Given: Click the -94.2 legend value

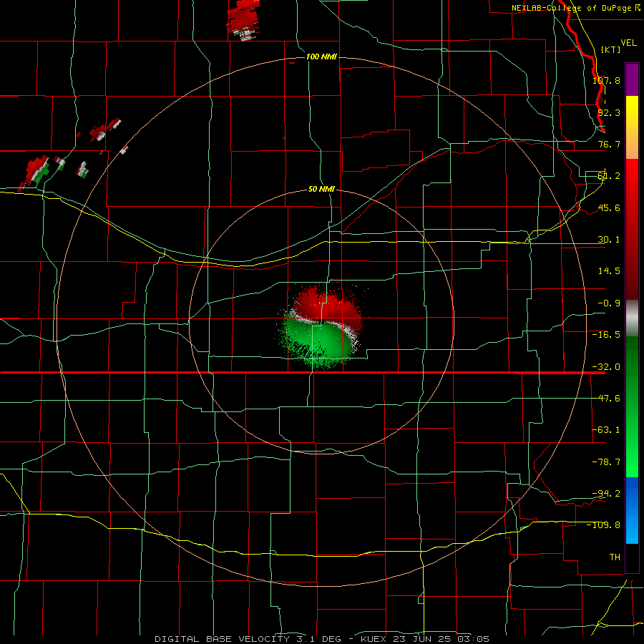Looking at the screenshot, I should 606,493.
